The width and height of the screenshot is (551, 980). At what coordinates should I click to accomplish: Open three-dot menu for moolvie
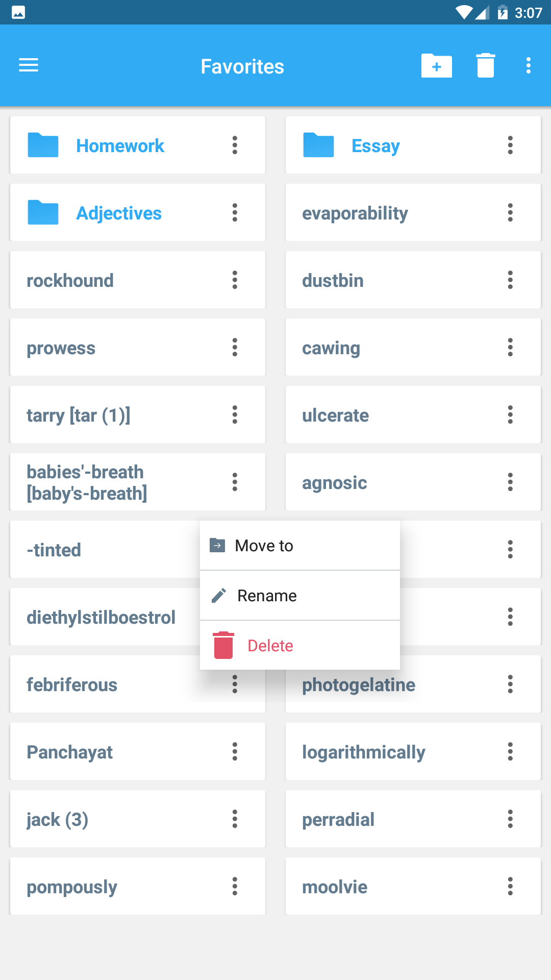point(510,887)
